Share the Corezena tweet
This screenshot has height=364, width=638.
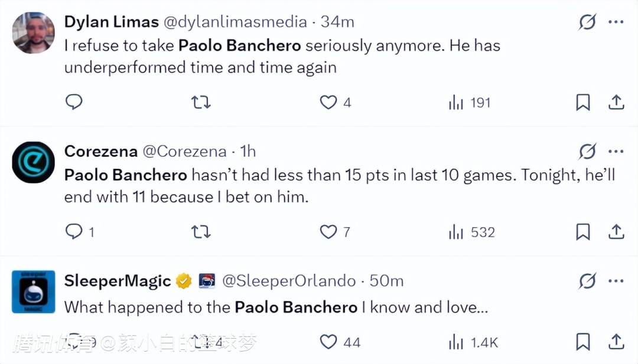click(x=616, y=232)
